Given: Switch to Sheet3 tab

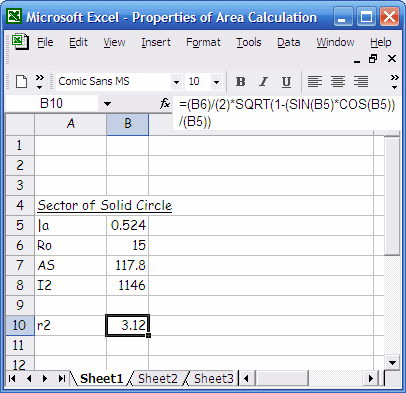Looking at the screenshot, I should click(214, 379).
